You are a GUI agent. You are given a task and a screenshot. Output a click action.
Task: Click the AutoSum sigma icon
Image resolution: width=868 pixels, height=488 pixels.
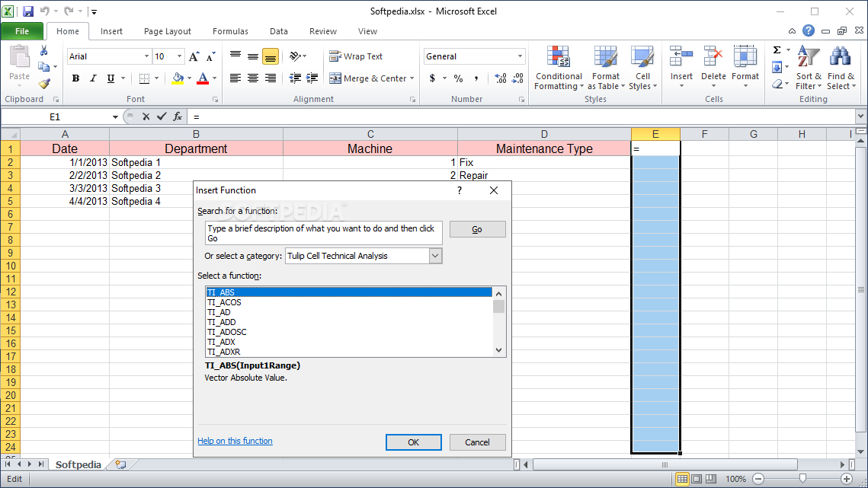click(777, 50)
